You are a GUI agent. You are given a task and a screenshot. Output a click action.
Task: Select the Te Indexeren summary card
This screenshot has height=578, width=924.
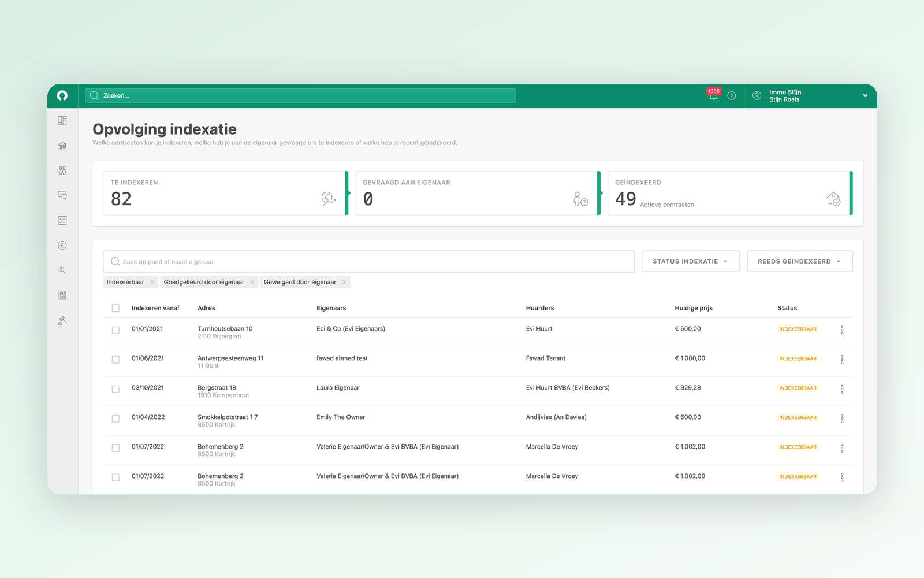[x=225, y=193]
